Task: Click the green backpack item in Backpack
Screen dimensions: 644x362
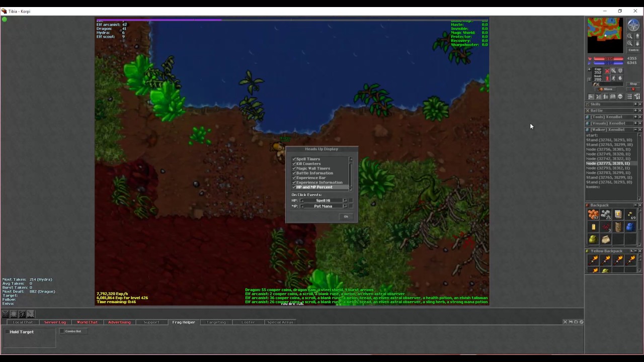Action: [x=594, y=239]
